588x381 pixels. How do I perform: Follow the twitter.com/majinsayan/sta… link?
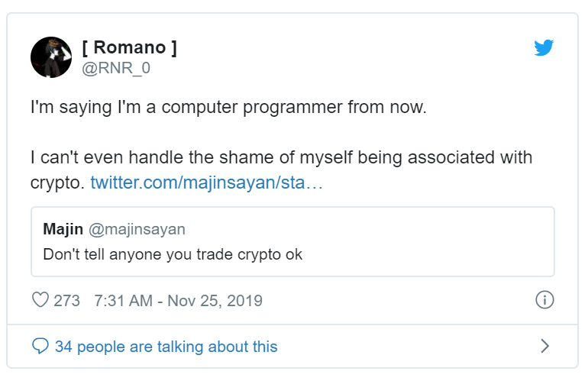click(x=207, y=183)
